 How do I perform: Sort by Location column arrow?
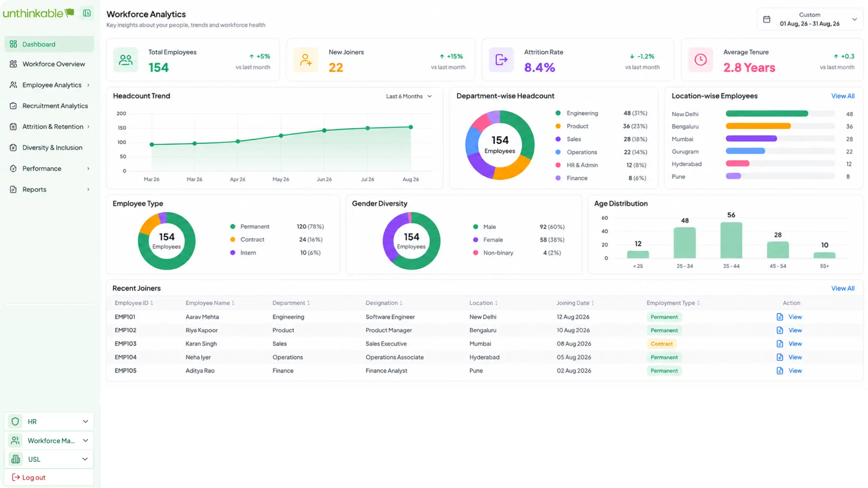coord(496,303)
